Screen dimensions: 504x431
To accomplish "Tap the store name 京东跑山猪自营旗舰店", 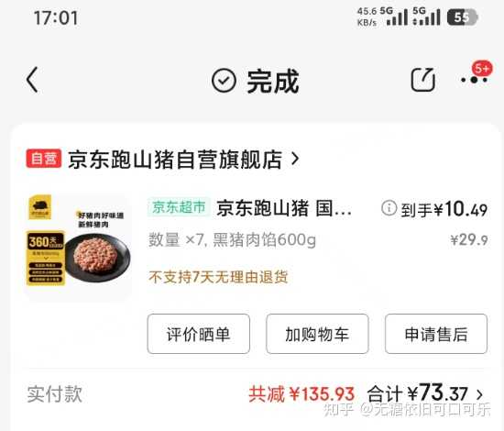I will [x=175, y=159].
